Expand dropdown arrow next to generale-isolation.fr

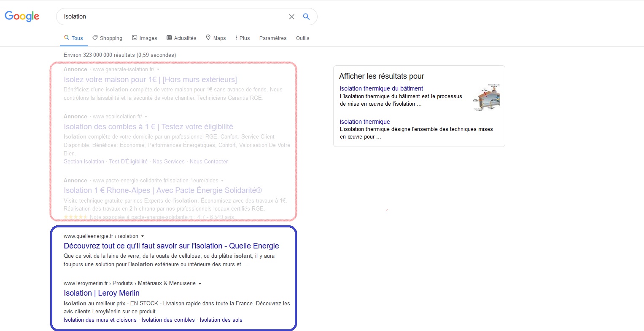[158, 69]
